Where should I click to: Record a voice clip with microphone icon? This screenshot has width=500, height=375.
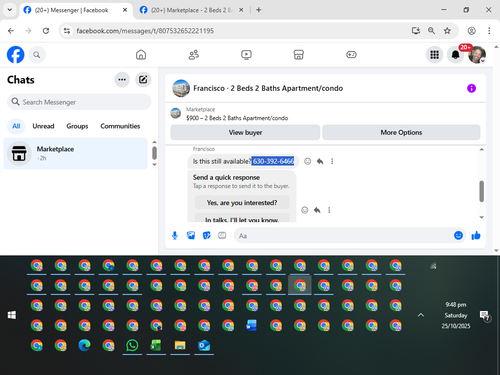click(x=175, y=236)
